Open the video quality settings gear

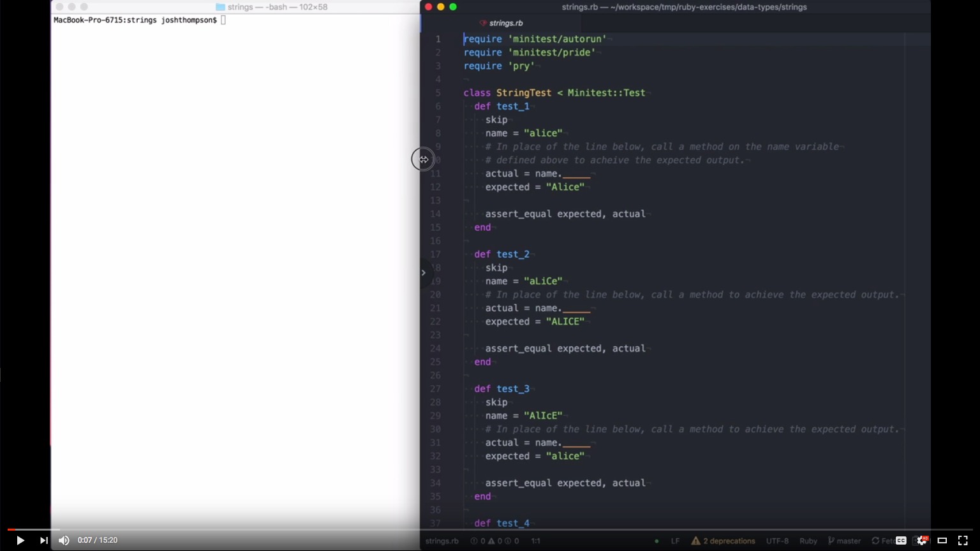[921, 540]
